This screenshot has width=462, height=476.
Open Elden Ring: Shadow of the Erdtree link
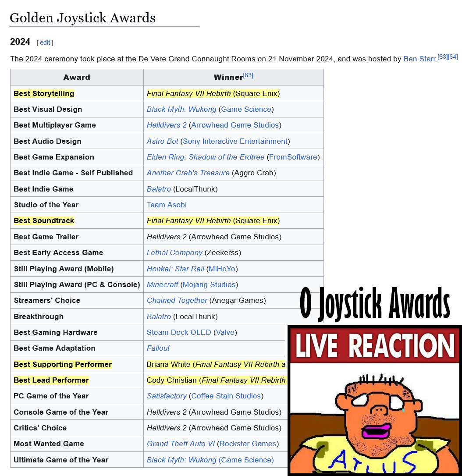click(206, 157)
